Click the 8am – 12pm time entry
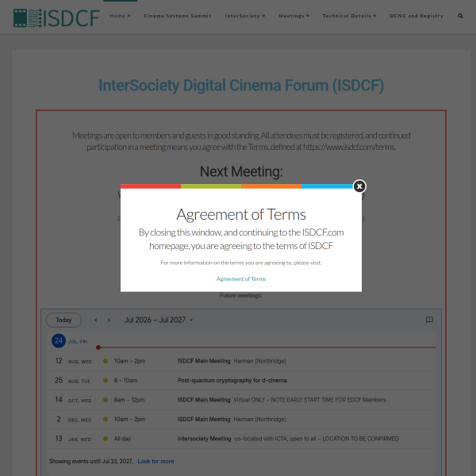This screenshot has height=476, width=476. pos(129,400)
